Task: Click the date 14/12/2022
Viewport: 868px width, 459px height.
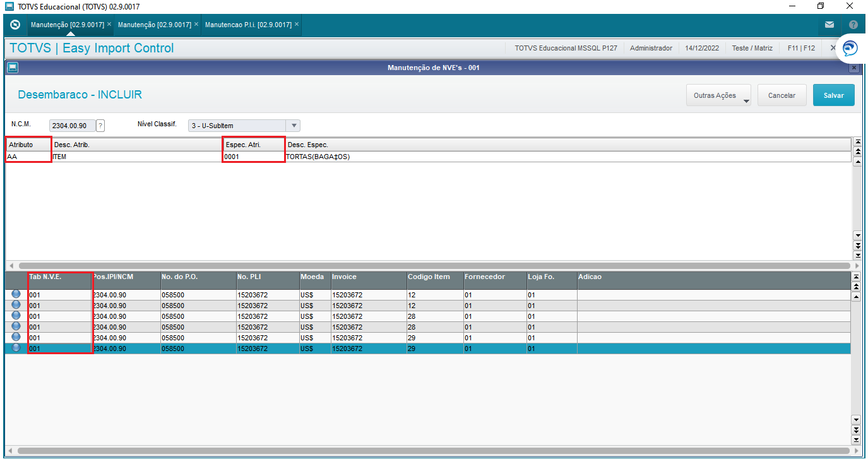Action: click(702, 48)
